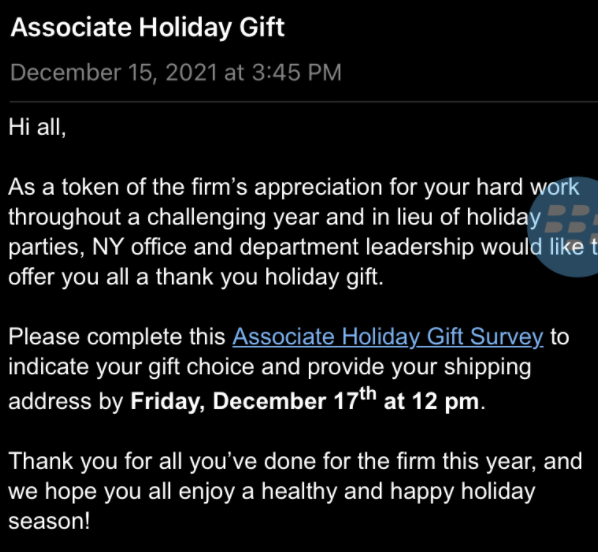This screenshot has height=552, width=598.
Task: Click the word 'Survey' in the blue link
Action: (x=506, y=338)
